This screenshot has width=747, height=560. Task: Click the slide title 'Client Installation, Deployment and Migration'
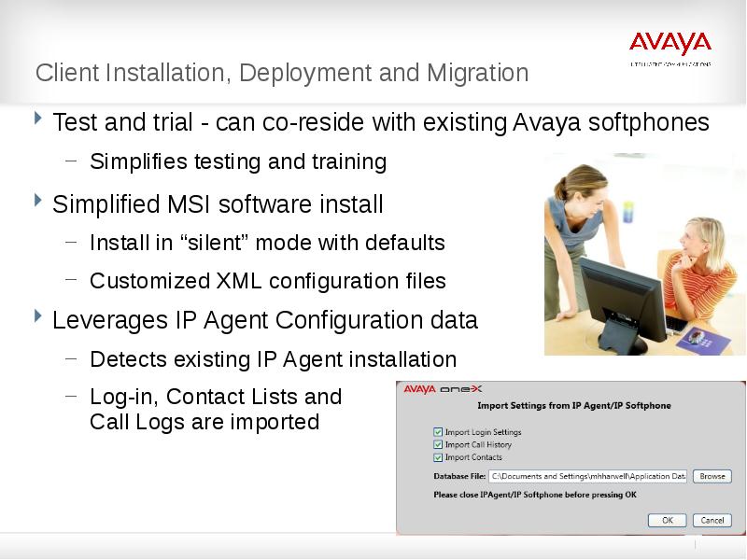(x=282, y=73)
